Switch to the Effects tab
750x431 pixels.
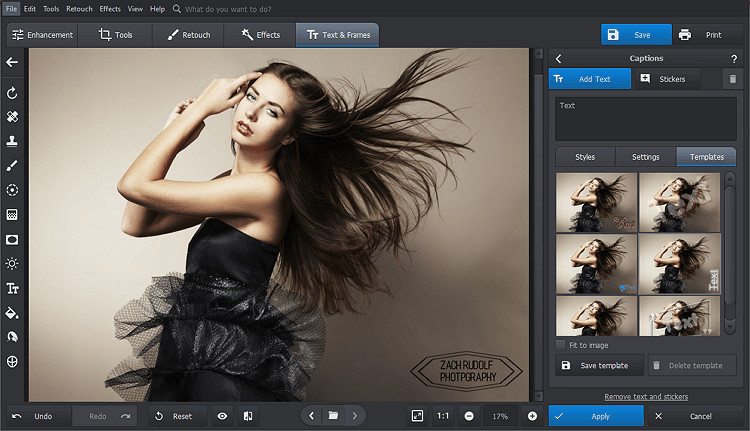(260, 35)
